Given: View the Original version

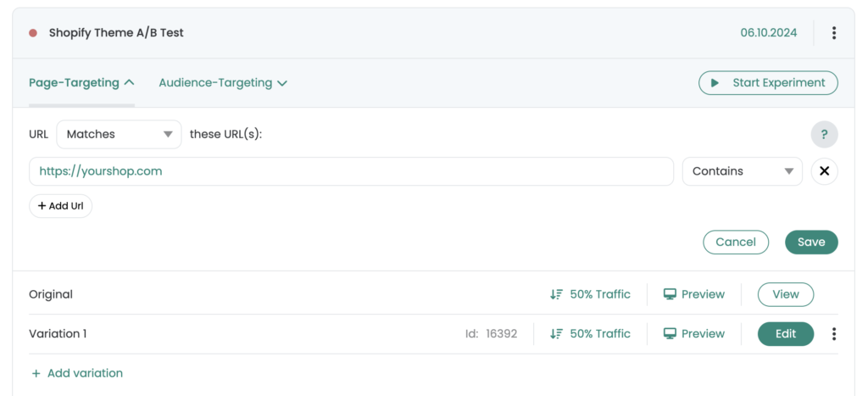Looking at the screenshot, I should tap(786, 294).
